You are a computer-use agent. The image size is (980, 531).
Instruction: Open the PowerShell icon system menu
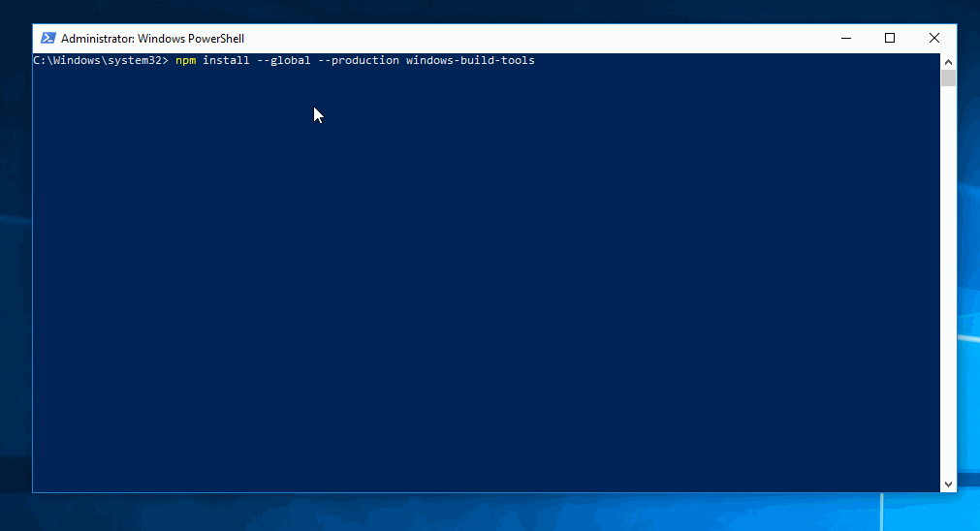[48, 38]
